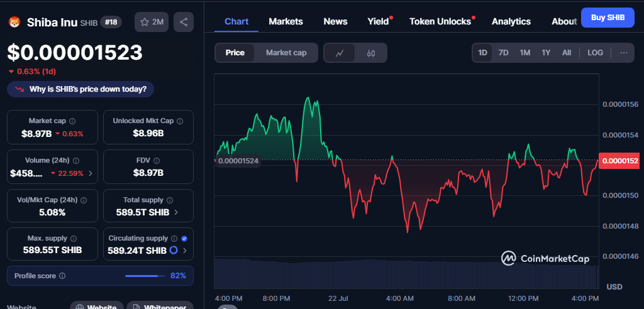The image size is (644, 309).
Task: Click circulating supply progress ring icon
Action: [174, 250]
